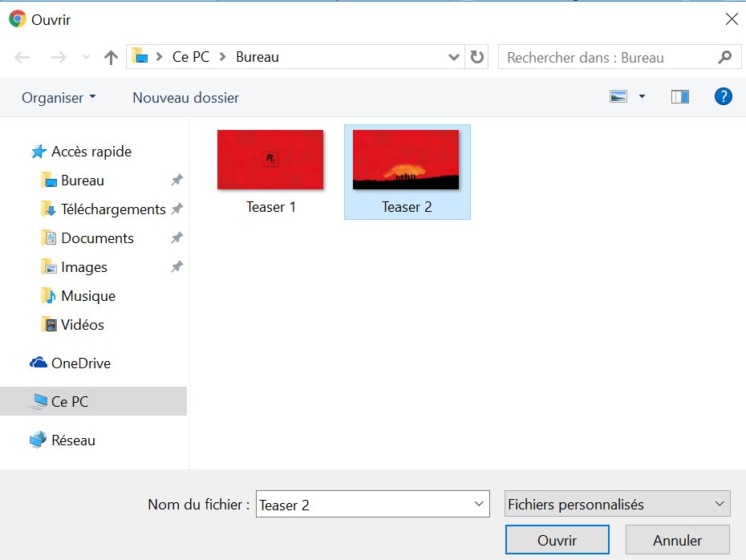The height and width of the screenshot is (560, 746).
Task: Click the pin icon next to Documents
Action: point(177,237)
